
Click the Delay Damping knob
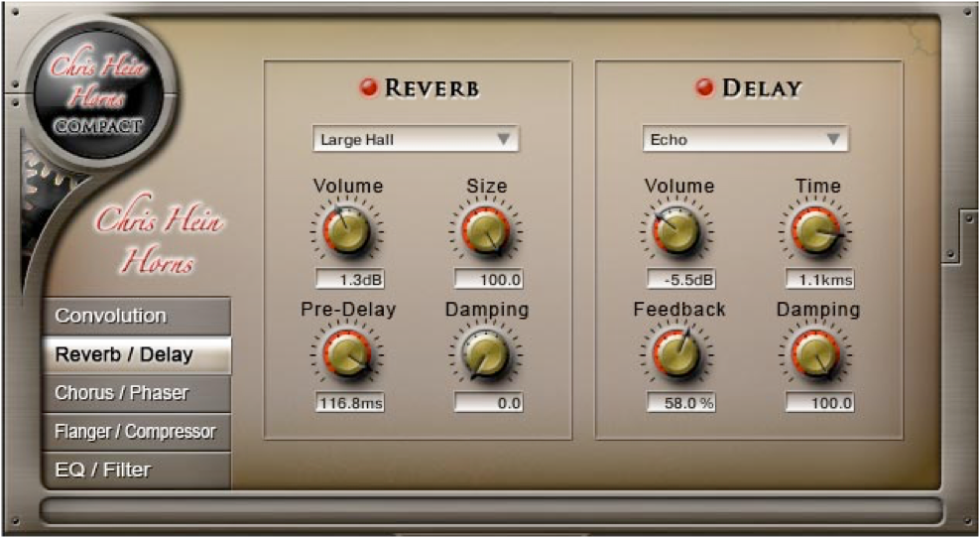[816, 354]
